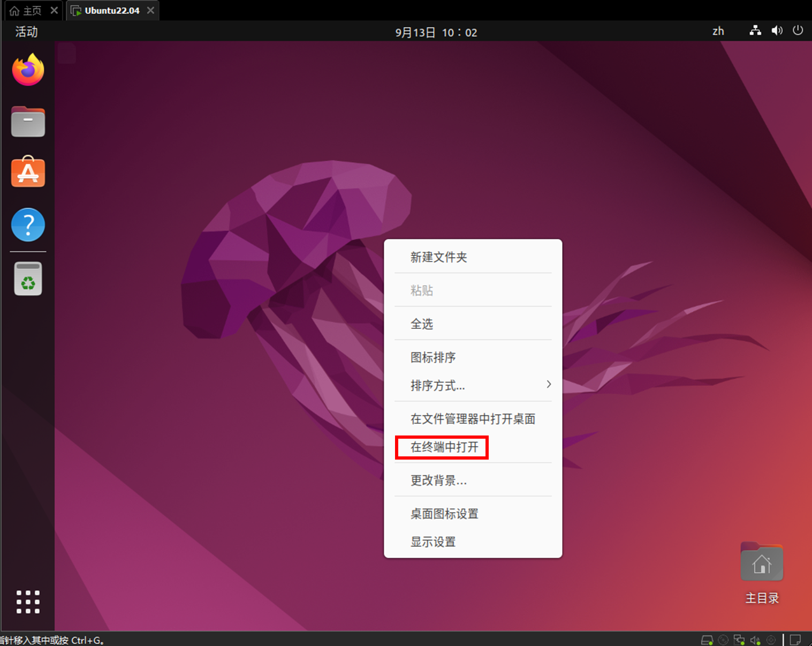Viewport: 812px width, 646px height.
Task: Open Ubuntu Software store icon
Action: [x=28, y=172]
